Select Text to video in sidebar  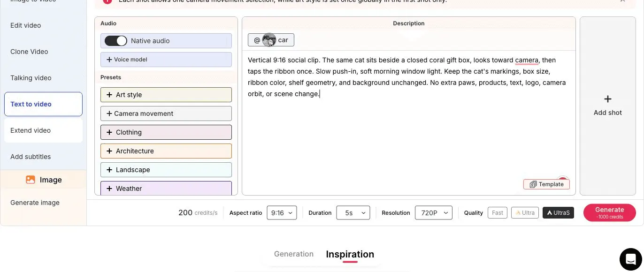click(x=43, y=104)
